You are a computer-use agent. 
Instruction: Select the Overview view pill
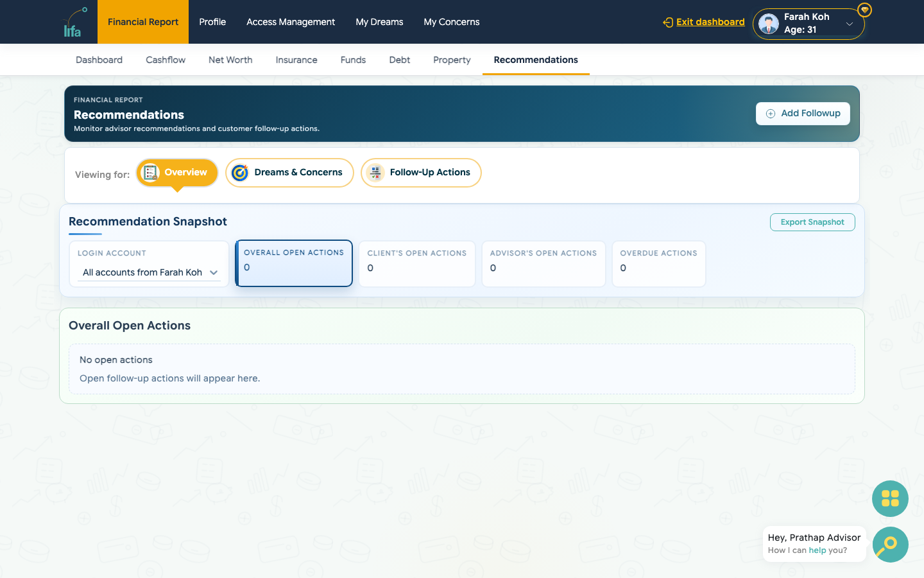tap(177, 173)
